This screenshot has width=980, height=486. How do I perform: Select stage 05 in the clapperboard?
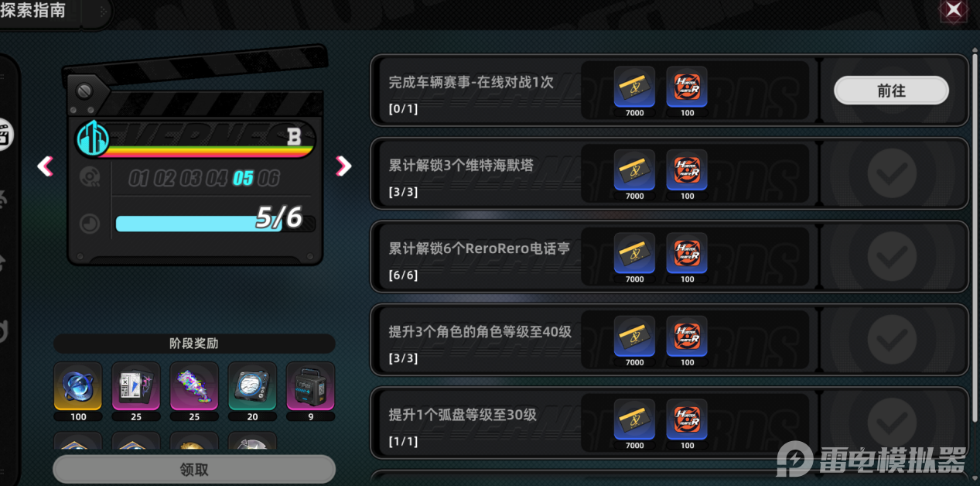tap(243, 179)
